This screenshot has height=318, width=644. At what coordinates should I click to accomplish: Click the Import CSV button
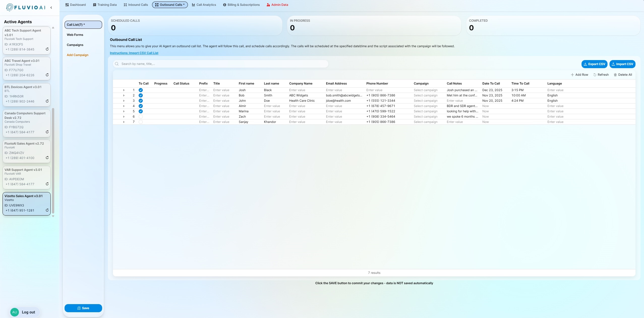click(622, 64)
